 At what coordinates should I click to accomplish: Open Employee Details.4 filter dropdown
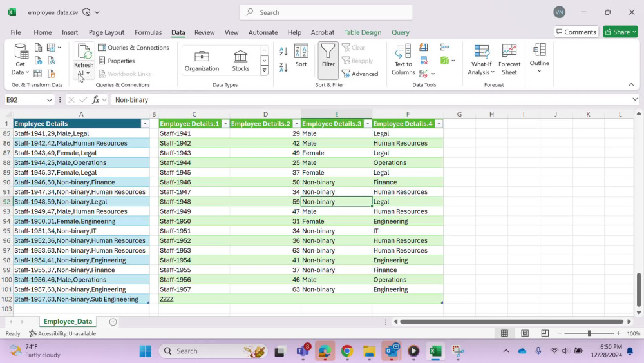coord(439,124)
